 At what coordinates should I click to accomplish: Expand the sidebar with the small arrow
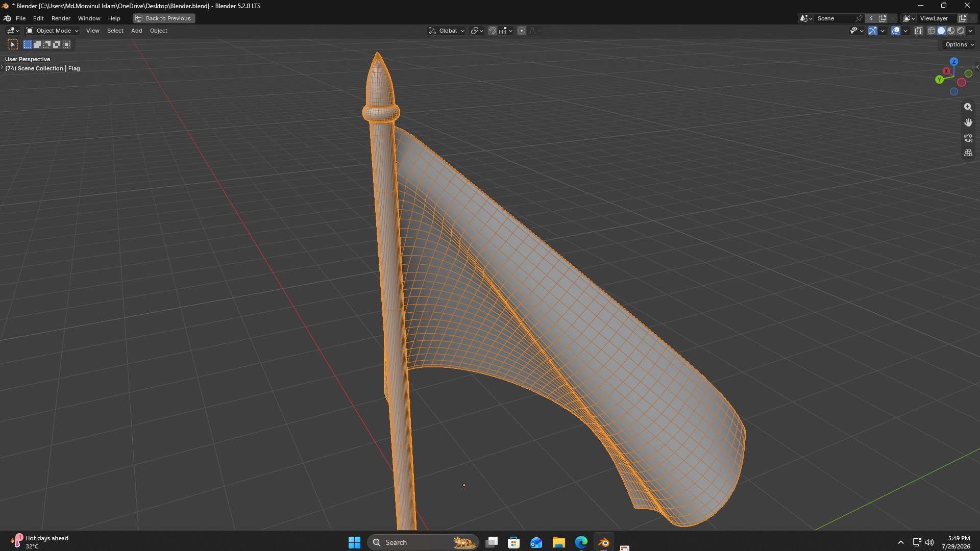coord(977,67)
